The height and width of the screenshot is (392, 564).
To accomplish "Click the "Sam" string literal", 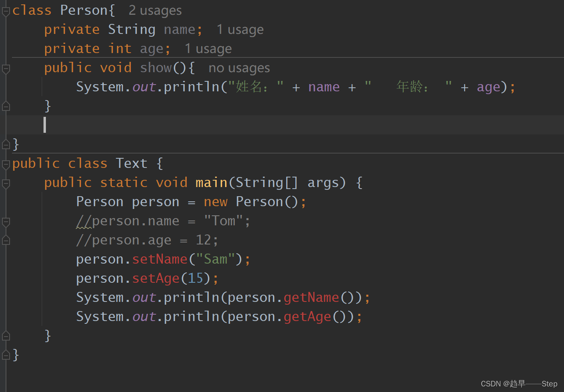I will [x=216, y=259].
